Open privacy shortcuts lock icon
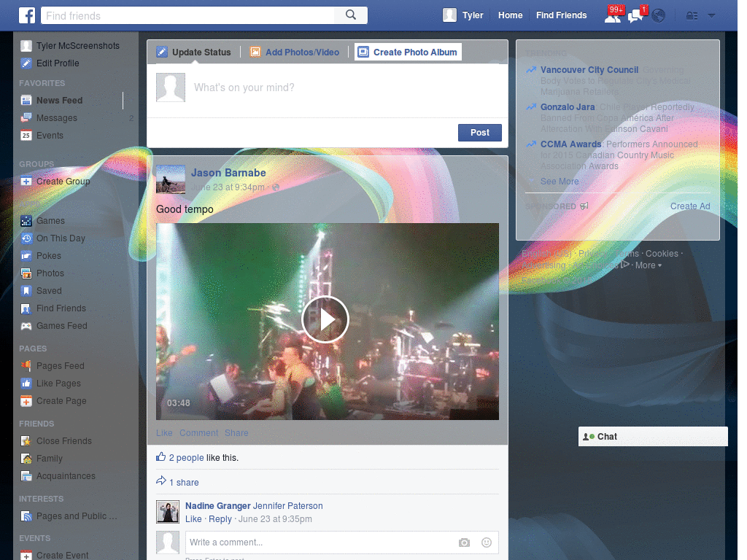The width and height of the screenshot is (747, 560). (x=692, y=16)
